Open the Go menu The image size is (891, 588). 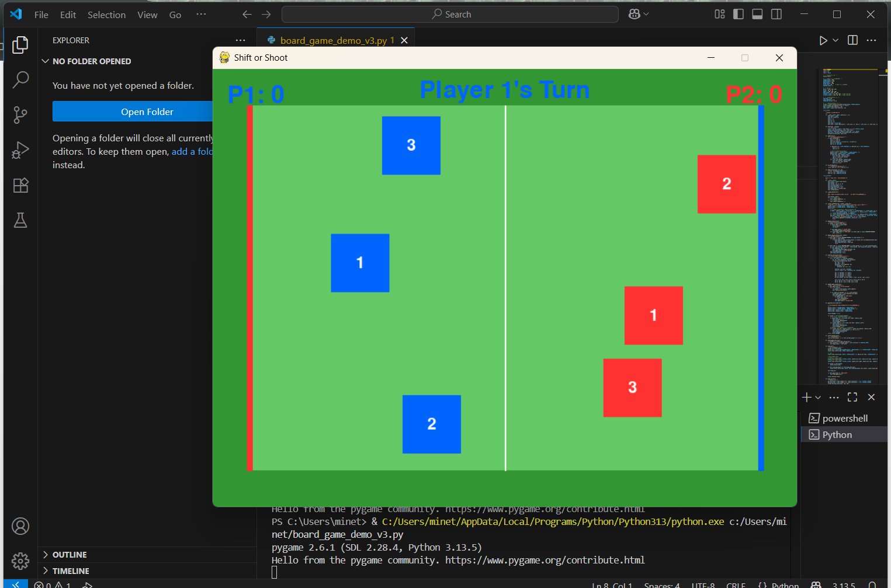175,15
